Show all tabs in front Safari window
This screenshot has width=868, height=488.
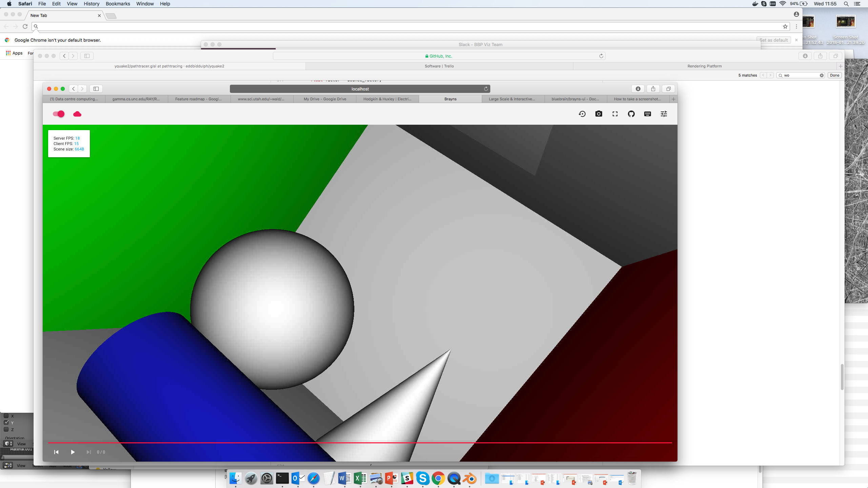(668, 89)
